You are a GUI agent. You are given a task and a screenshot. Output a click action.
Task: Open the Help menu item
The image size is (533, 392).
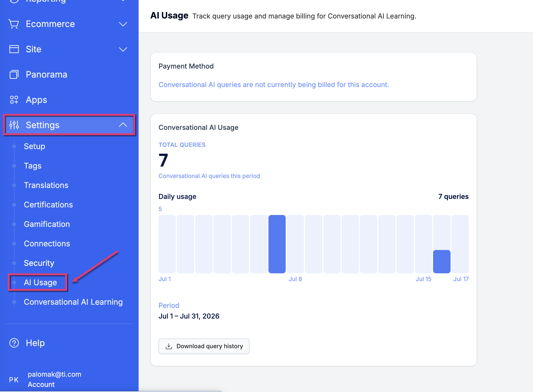[35, 343]
